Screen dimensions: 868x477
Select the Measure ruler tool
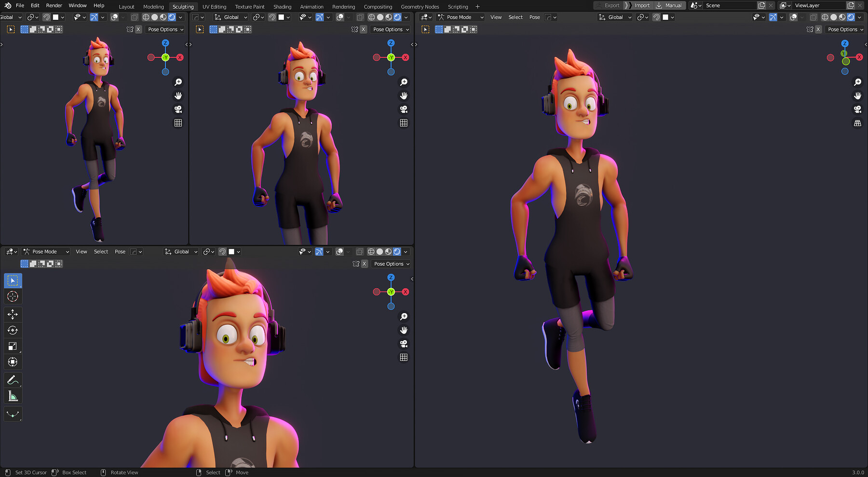click(13, 396)
